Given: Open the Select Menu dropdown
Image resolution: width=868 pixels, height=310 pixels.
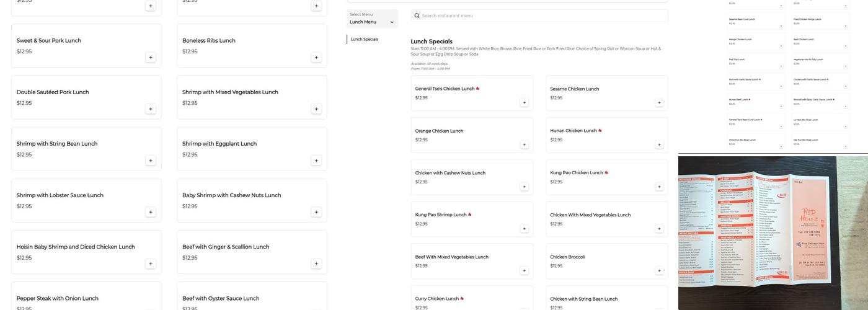Looking at the screenshot, I should pyautogui.click(x=372, y=19).
